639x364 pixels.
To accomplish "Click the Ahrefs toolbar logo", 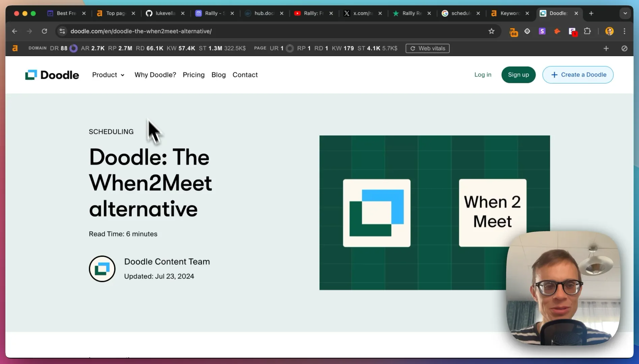I will pyautogui.click(x=15, y=48).
